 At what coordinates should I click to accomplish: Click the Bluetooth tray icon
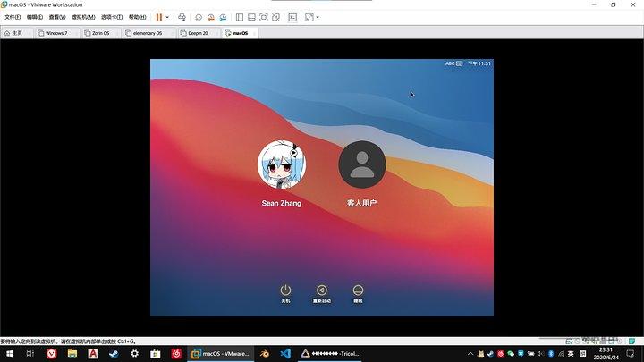coord(551,354)
